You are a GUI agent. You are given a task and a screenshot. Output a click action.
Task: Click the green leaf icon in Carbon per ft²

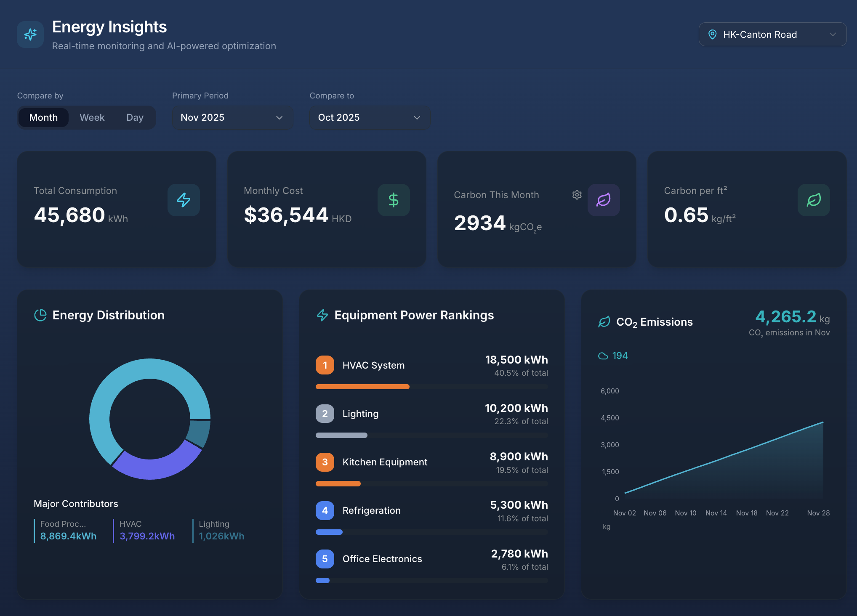(813, 200)
